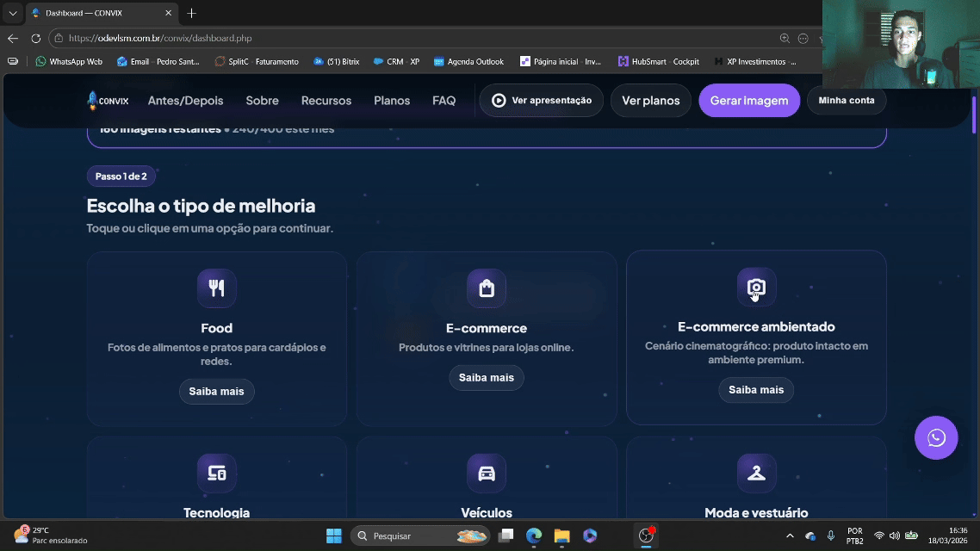Play the Ver apresentação video
Screen dimensions: 980x551
[541, 100]
